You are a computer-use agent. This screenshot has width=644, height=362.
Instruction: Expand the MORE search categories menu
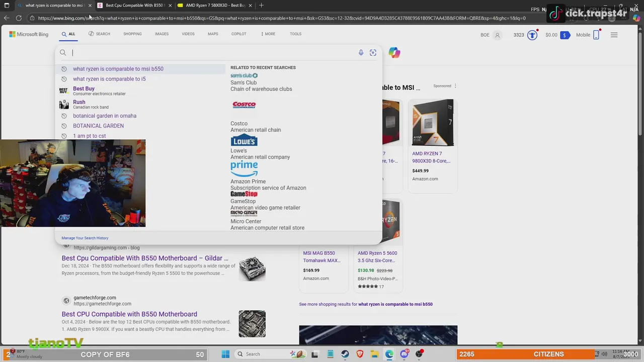coord(268,34)
